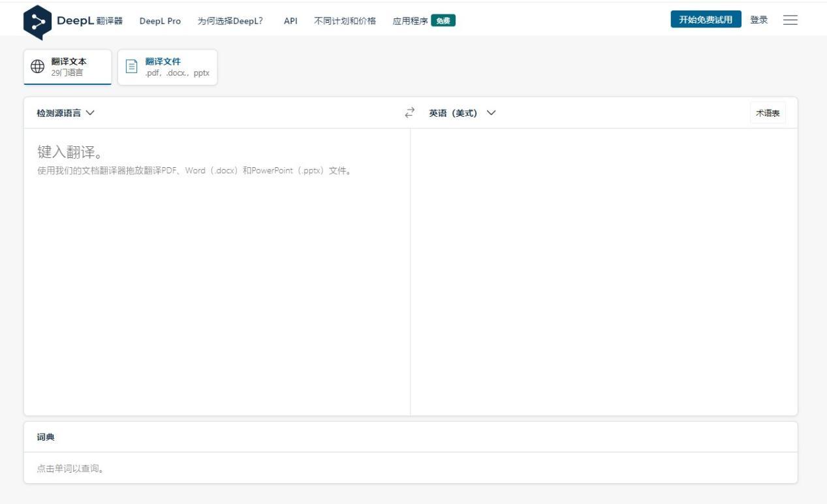This screenshot has height=504, width=827.
Task: Open the DeepL Pro menu item
Action: 160,21
